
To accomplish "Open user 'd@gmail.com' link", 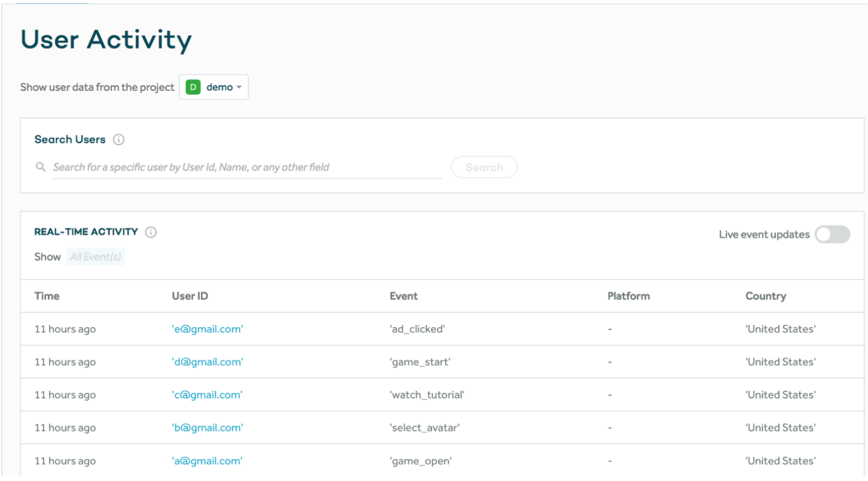I will (x=207, y=362).
